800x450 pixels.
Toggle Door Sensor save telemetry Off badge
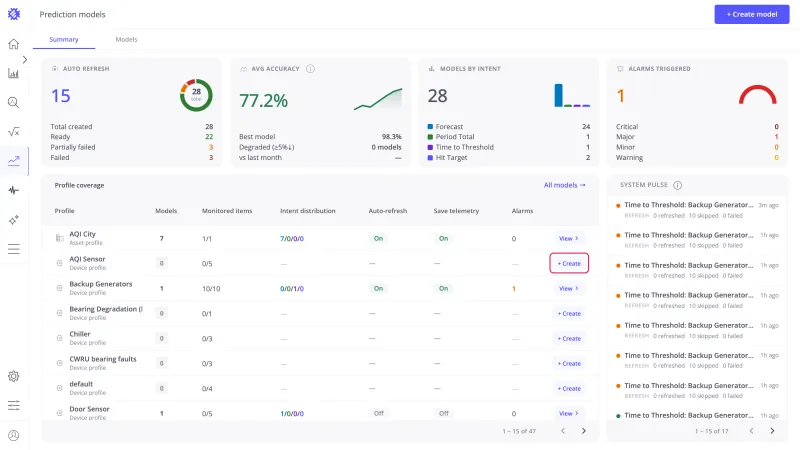444,413
